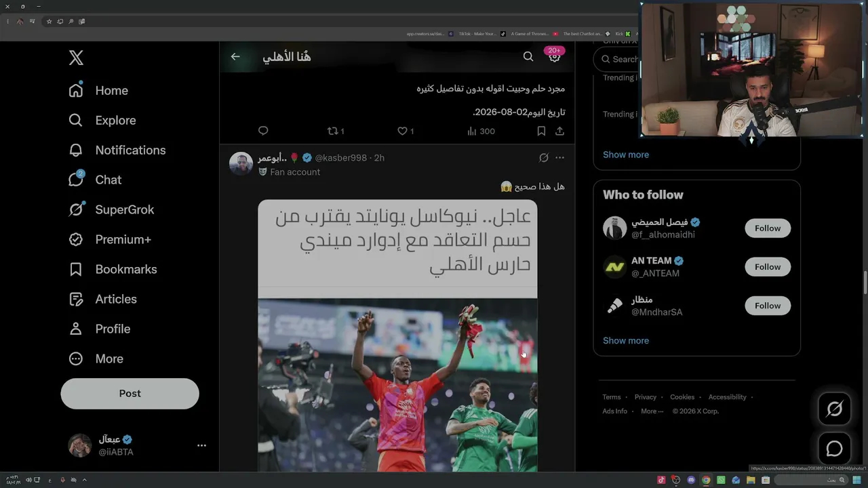
Task: Open the @MndharSA profile avatar
Action: click(x=615, y=306)
